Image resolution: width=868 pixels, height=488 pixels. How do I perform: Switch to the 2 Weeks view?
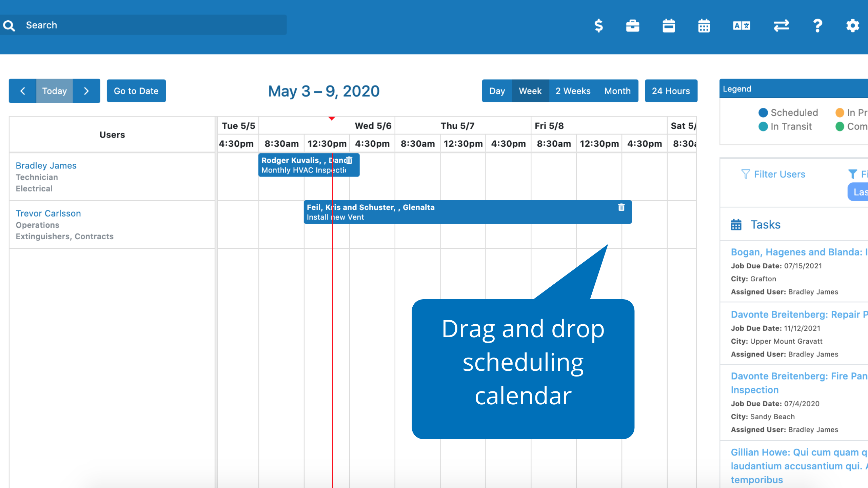(x=573, y=91)
